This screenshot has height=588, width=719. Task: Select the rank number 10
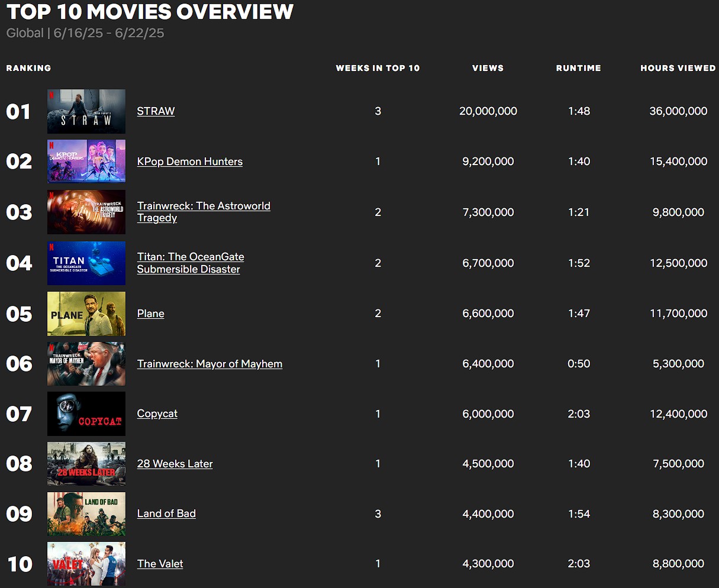20,564
